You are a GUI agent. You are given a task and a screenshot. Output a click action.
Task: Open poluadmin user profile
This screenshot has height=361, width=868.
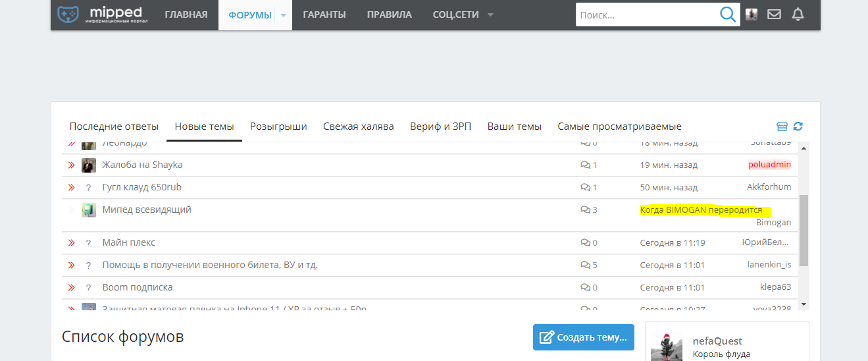[770, 165]
